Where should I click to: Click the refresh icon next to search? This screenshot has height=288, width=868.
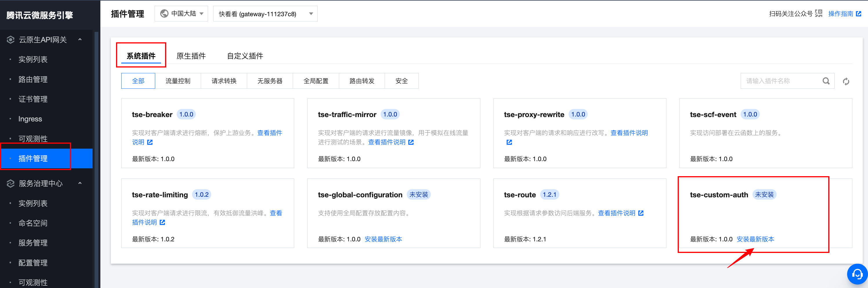click(x=846, y=81)
